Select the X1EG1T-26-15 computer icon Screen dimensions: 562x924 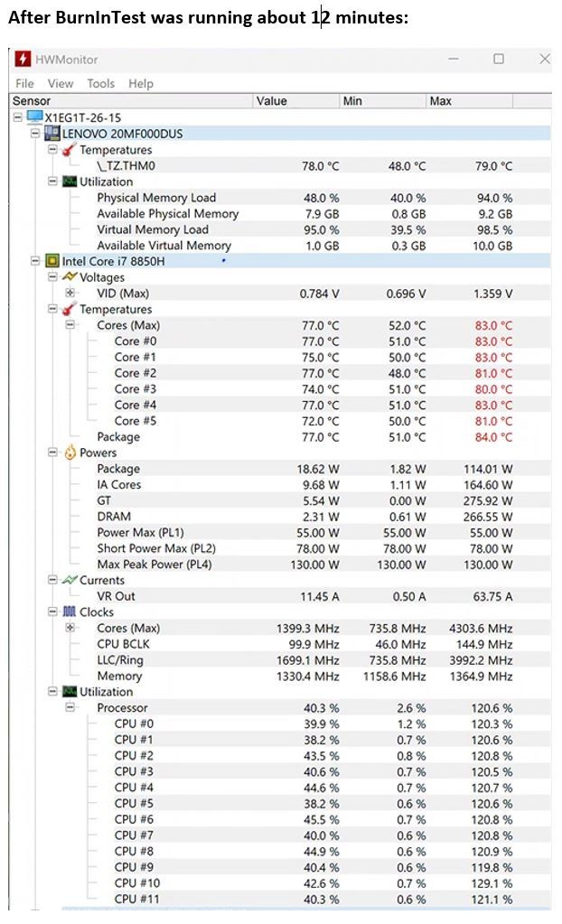35,117
